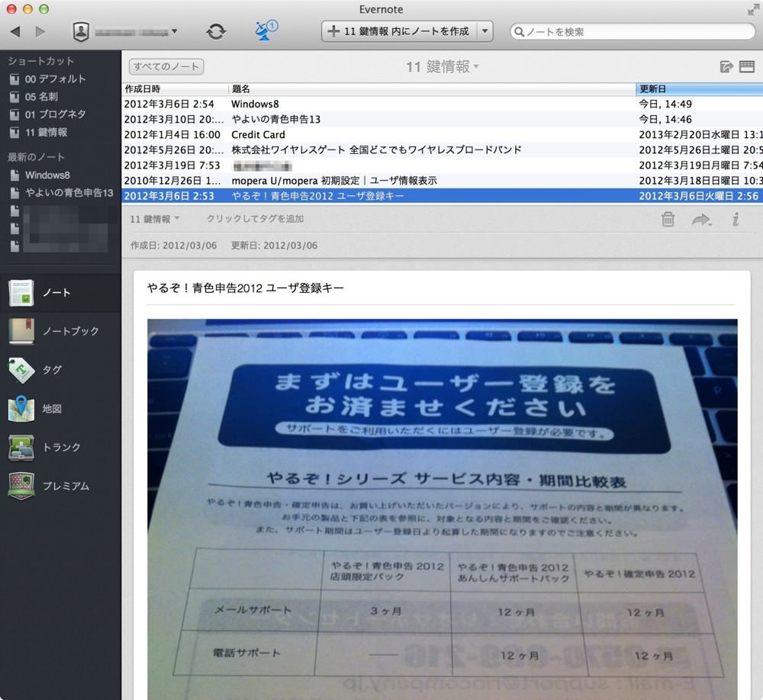Click the share notebook icon

click(x=726, y=66)
